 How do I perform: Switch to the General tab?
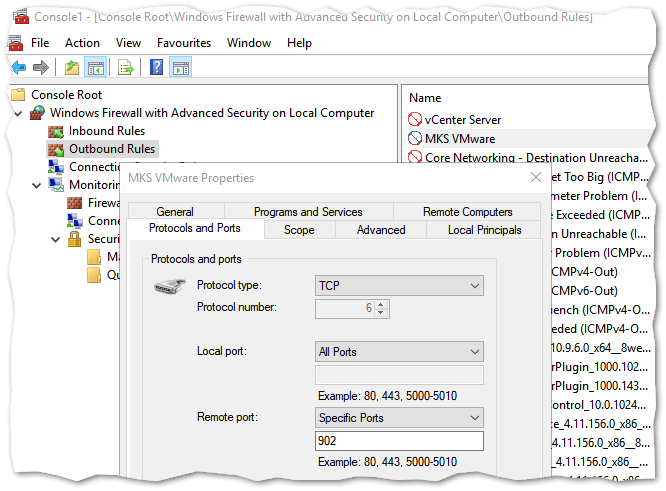click(x=175, y=212)
